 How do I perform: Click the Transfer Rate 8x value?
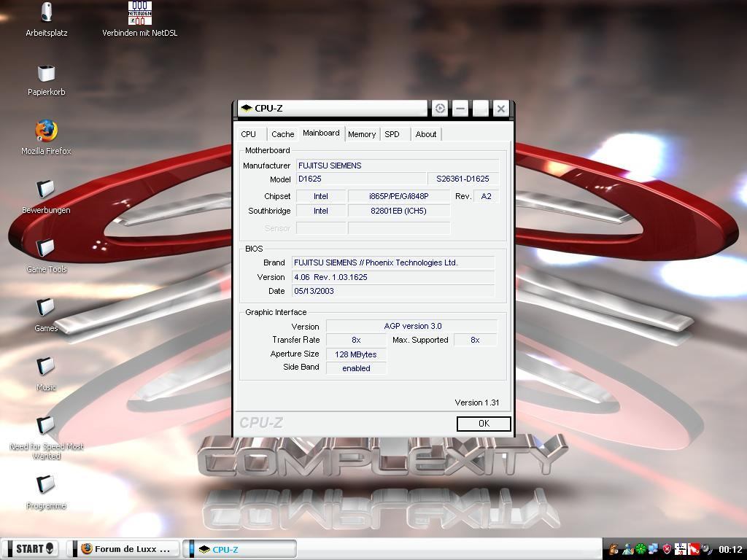point(356,340)
